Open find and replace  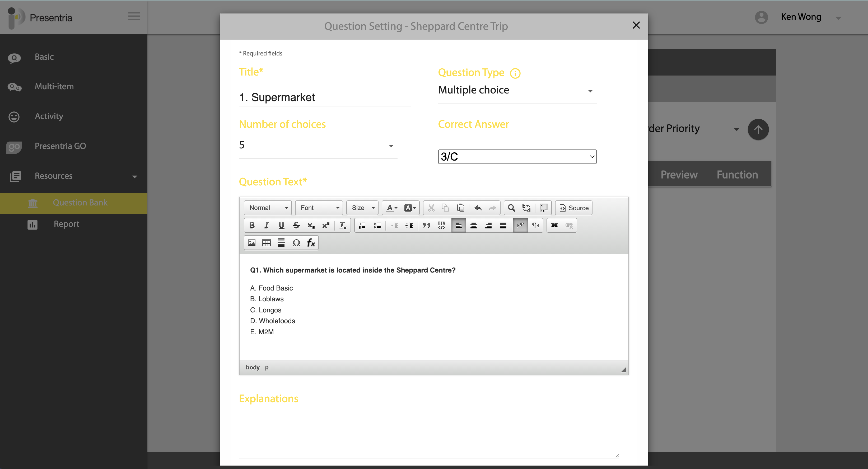526,208
